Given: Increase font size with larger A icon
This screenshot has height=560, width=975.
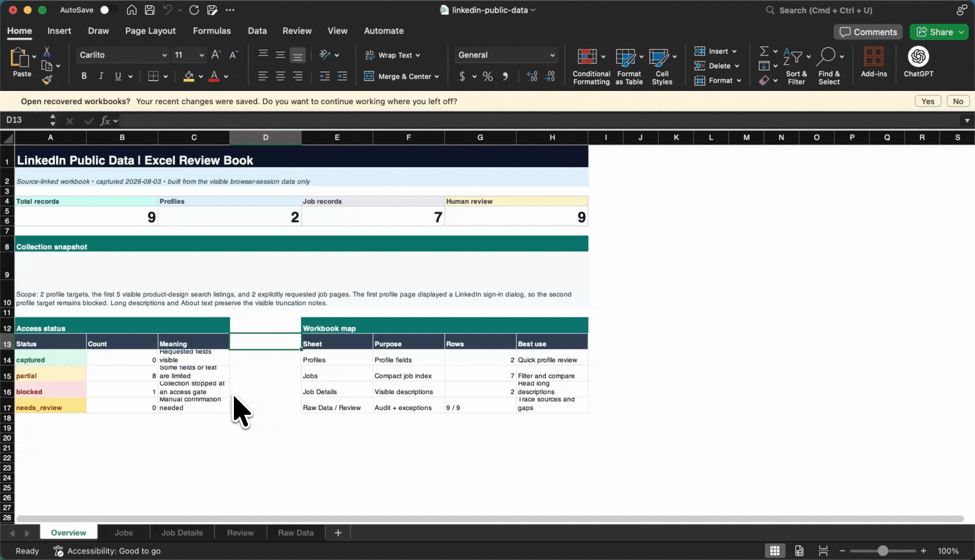Looking at the screenshot, I should coord(216,55).
